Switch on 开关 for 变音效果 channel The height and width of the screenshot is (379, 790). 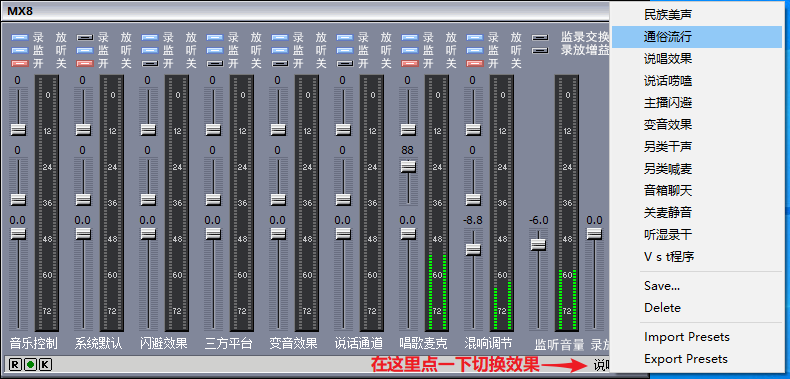(280, 64)
